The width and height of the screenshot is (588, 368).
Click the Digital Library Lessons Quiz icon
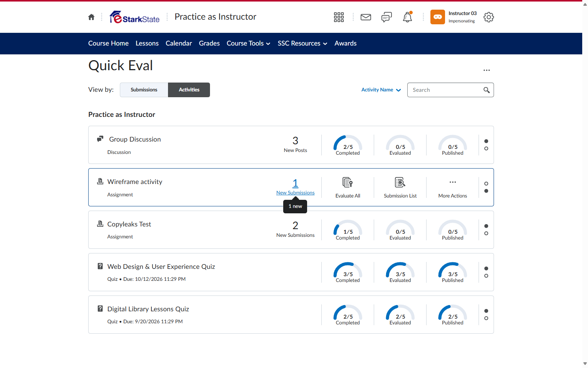pos(100,309)
